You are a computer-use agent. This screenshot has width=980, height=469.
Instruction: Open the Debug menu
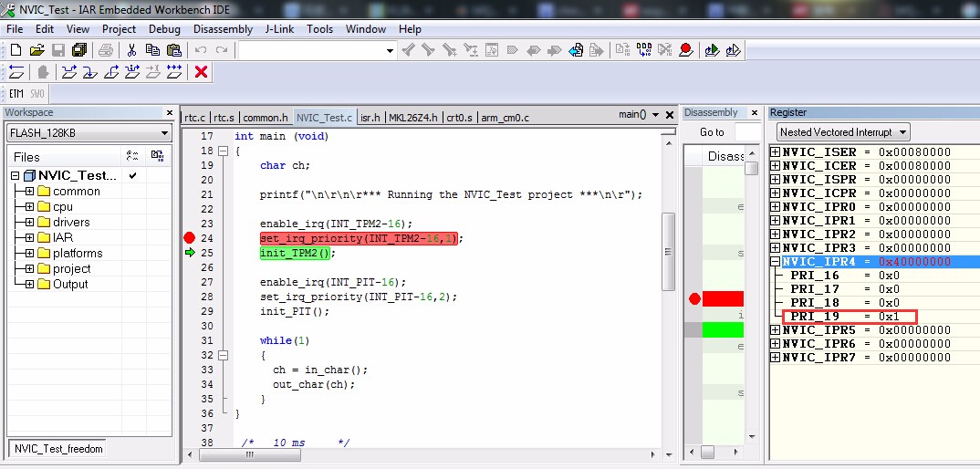click(x=164, y=29)
